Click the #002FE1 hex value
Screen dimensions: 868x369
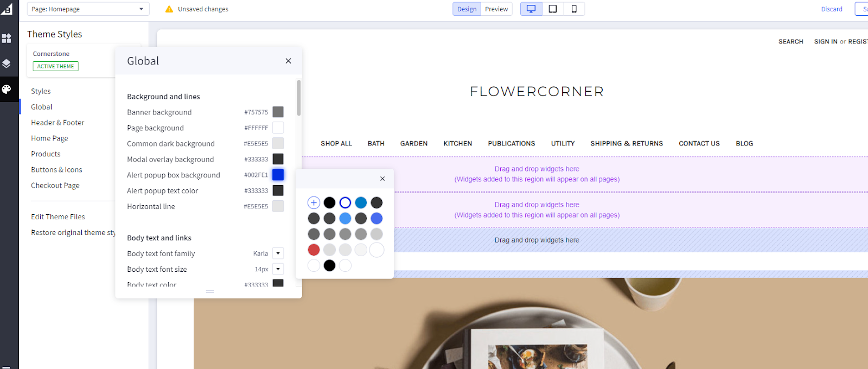pos(256,175)
